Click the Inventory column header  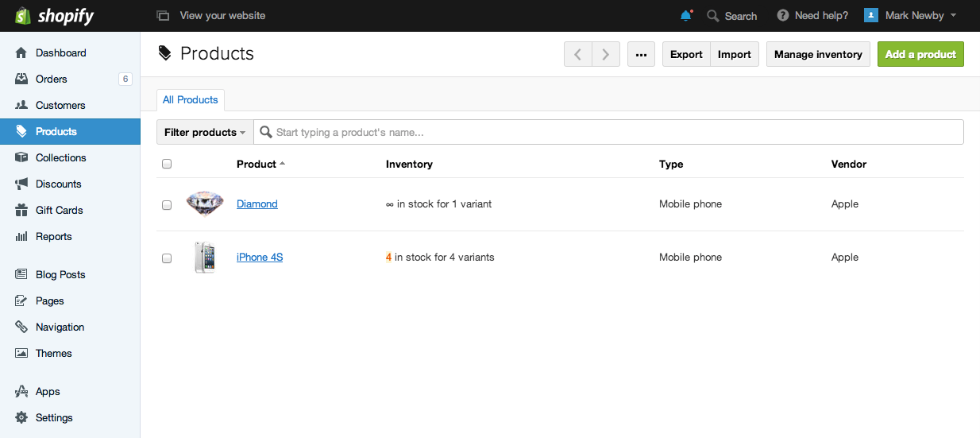click(409, 164)
